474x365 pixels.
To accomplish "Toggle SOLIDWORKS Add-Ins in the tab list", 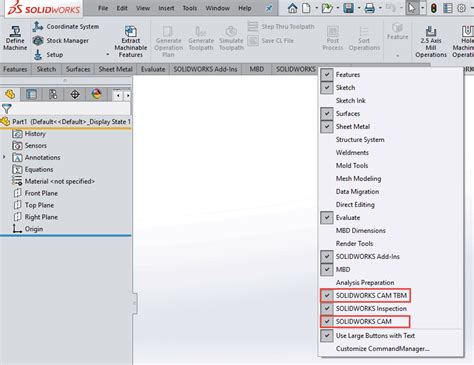I will coord(327,256).
